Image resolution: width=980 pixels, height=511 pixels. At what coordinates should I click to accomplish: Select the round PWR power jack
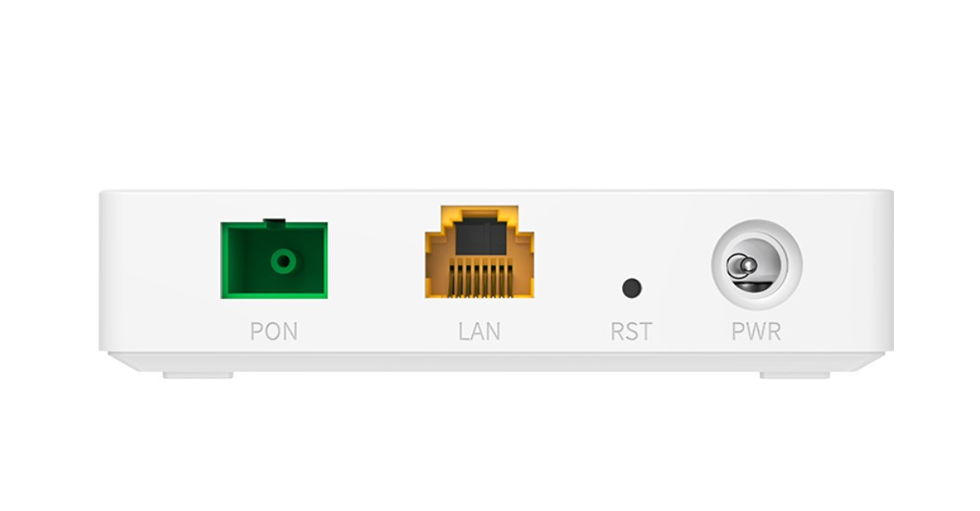click(756, 264)
